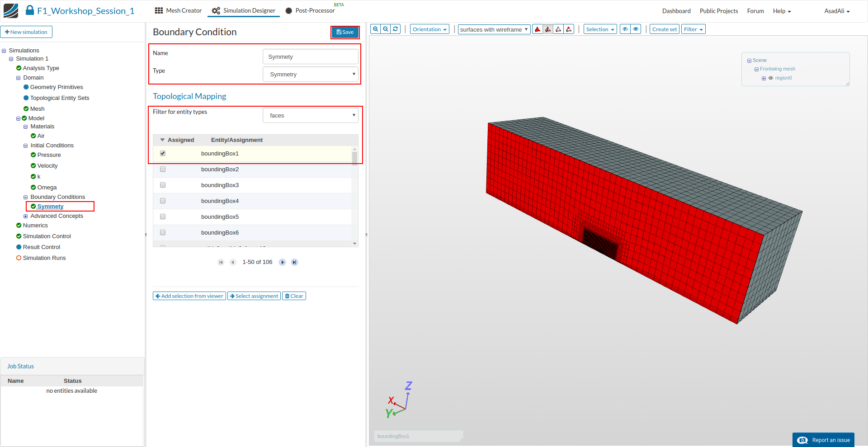Open the Orientation dropdown

(429, 29)
